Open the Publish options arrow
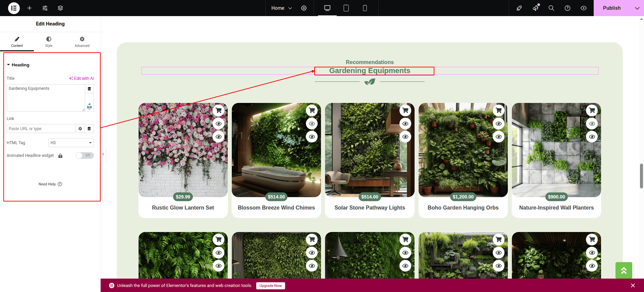 pyautogui.click(x=637, y=8)
